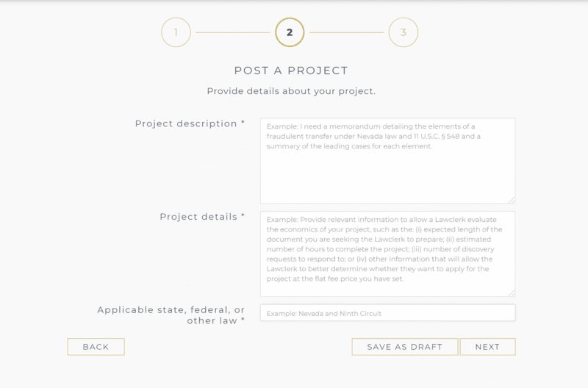Click the Applicable state, federal law label

click(171, 315)
